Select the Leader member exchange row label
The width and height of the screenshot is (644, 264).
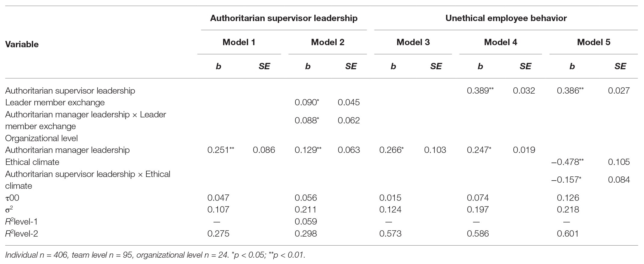tap(55, 102)
